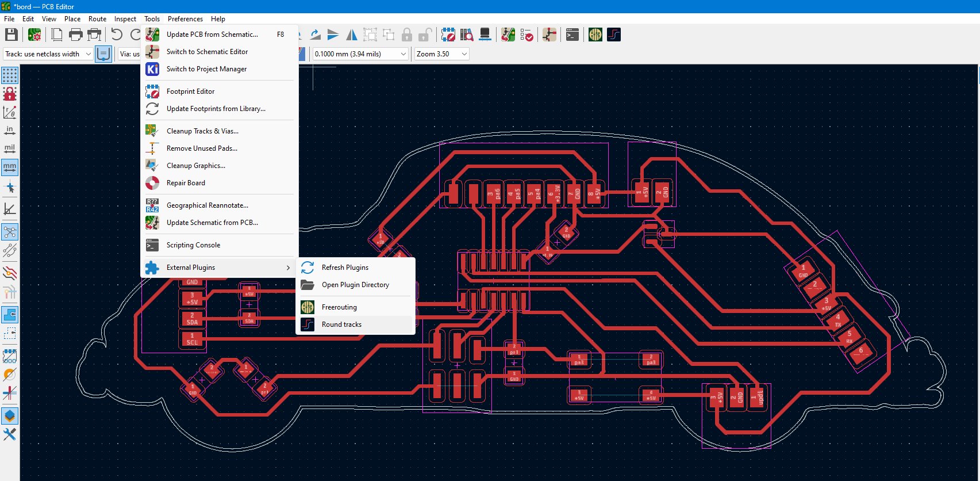Viewport: 980px width, 481px height.
Task: Select Cleanup Tracks & Vias
Action: pyautogui.click(x=220, y=131)
